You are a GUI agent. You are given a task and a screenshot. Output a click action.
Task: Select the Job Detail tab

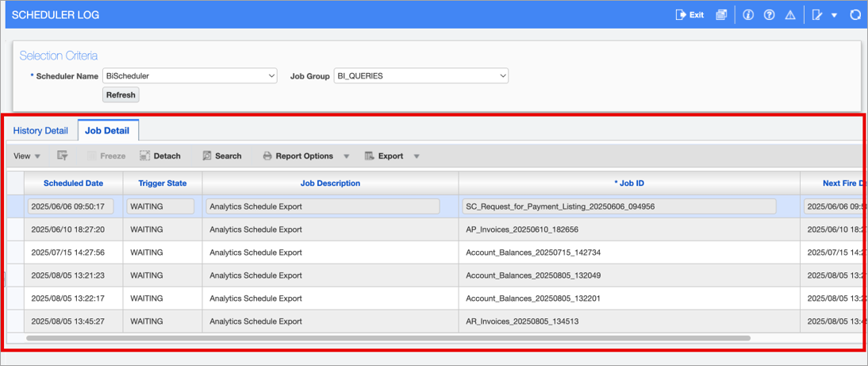107,131
